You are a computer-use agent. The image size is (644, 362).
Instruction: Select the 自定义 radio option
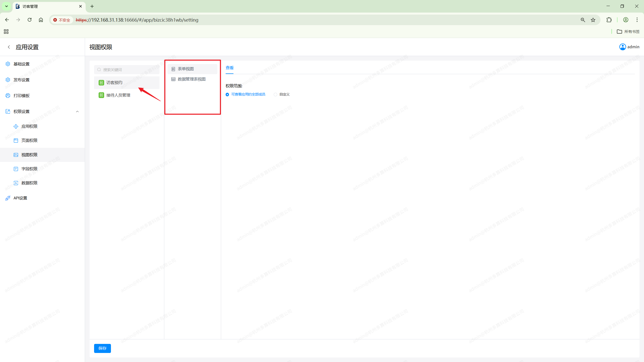point(275,95)
